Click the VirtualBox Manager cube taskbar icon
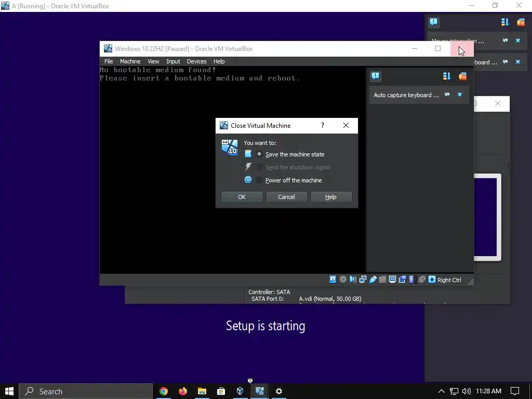Image resolution: width=532 pixels, height=399 pixels. [x=240, y=391]
